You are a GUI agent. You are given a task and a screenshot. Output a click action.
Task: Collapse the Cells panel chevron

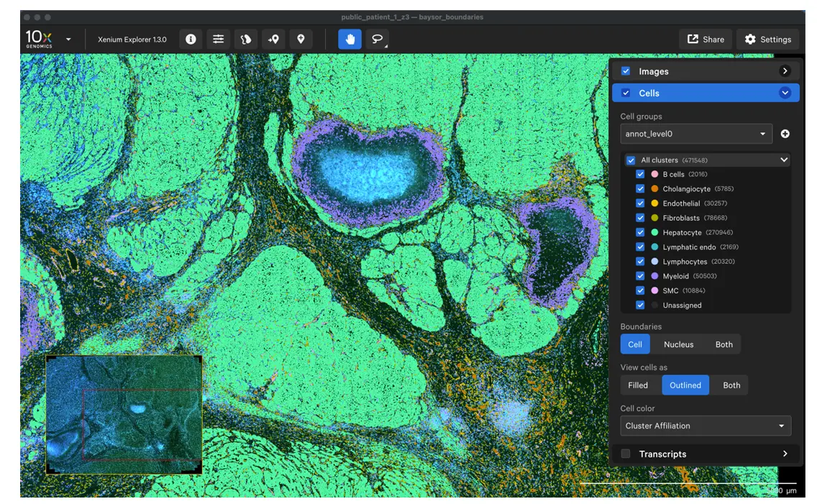[785, 93]
